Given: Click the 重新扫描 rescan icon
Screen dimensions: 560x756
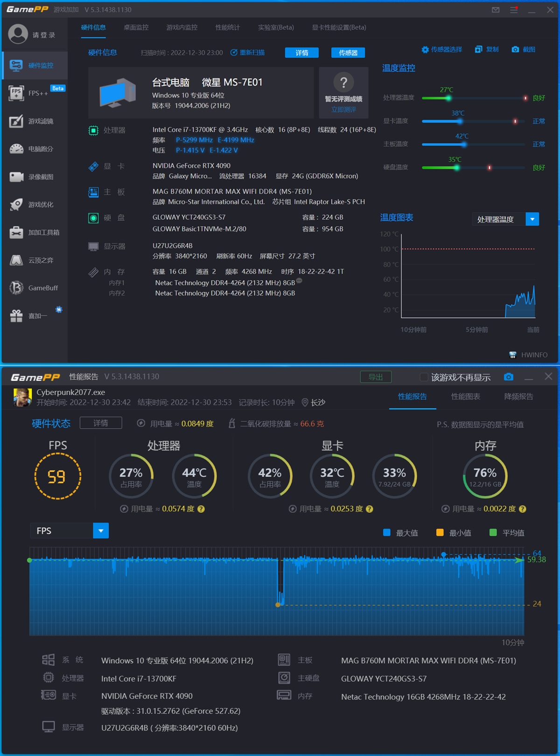Looking at the screenshot, I should click(x=234, y=52).
